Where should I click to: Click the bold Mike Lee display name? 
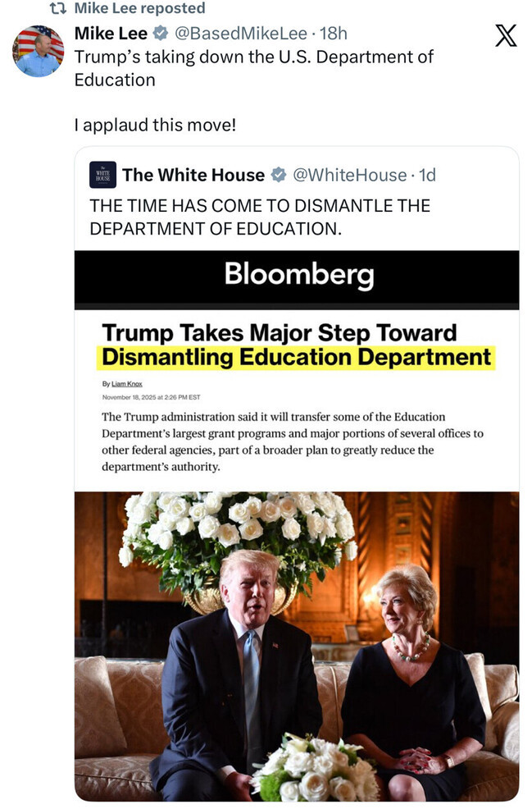pyautogui.click(x=111, y=34)
